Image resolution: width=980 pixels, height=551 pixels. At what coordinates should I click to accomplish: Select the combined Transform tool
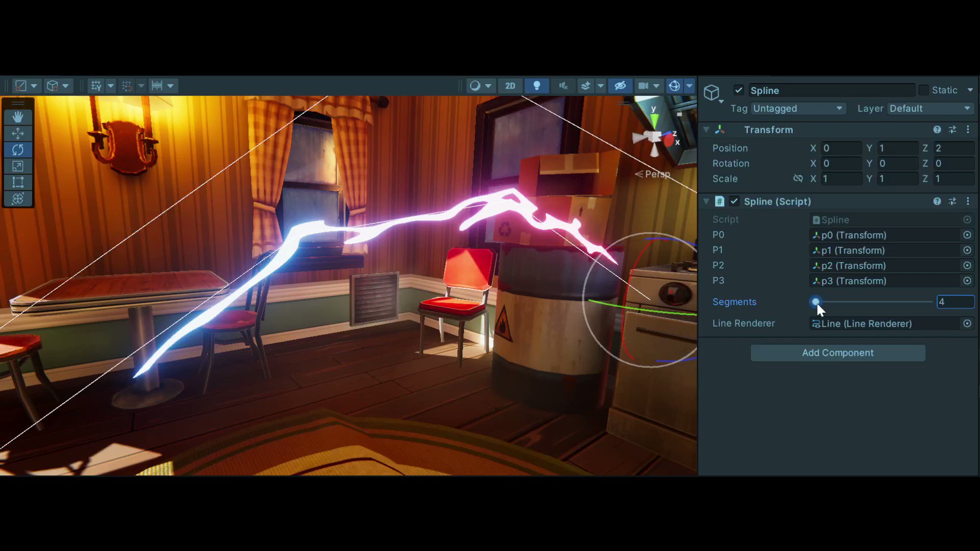(x=18, y=198)
